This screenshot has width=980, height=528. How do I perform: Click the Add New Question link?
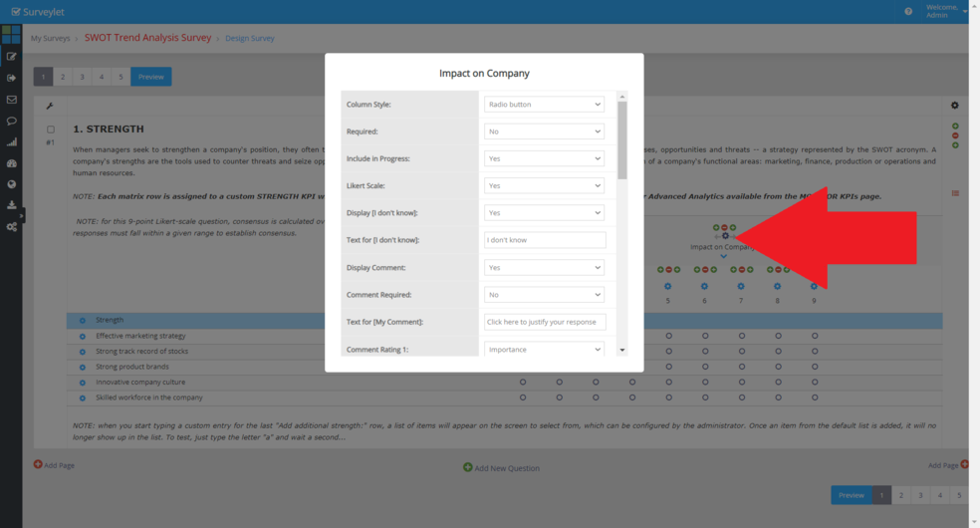pos(501,468)
